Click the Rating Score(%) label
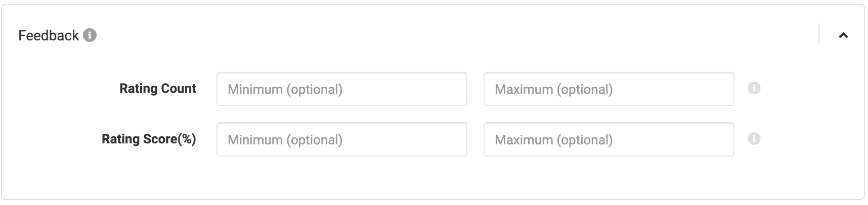Viewport: 868px width, 205px height. [x=149, y=139]
